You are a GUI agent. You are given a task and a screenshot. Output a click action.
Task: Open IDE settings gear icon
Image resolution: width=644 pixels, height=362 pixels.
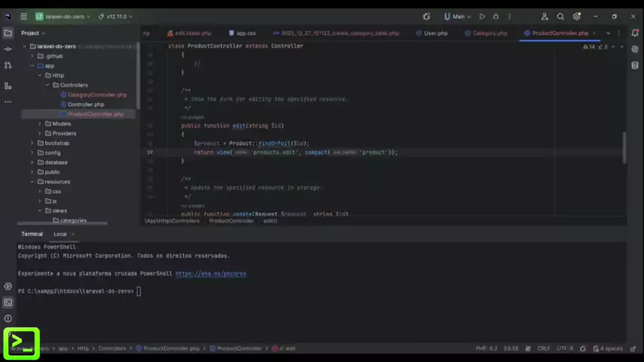577,17
